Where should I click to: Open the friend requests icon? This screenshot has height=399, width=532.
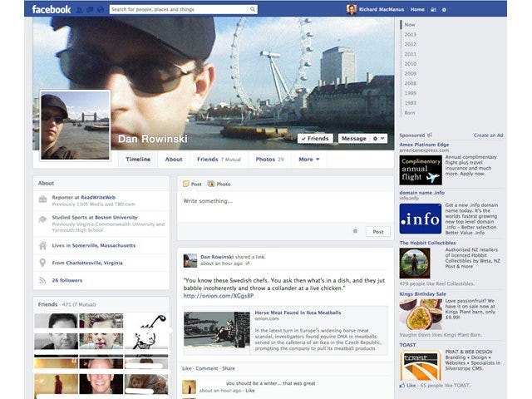click(79, 10)
